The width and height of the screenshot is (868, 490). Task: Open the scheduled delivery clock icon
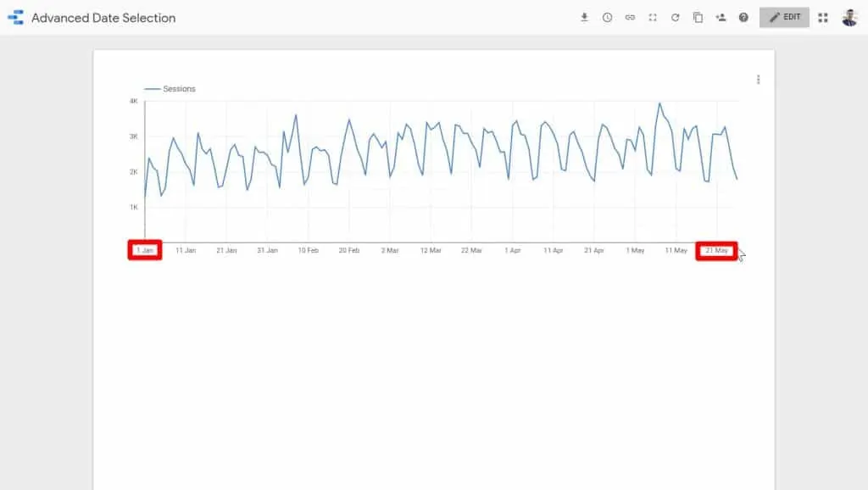click(607, 17)
